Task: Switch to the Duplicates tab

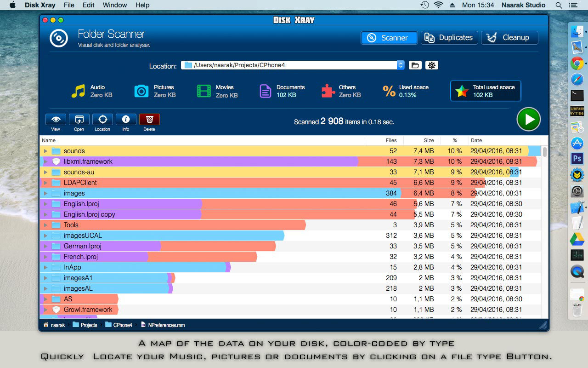Action: 449,38
